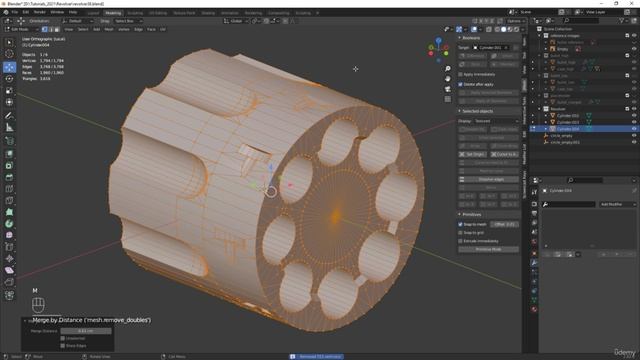
Task: Select the Move tool in left toolbar
Action: click(x=9, y=67)
